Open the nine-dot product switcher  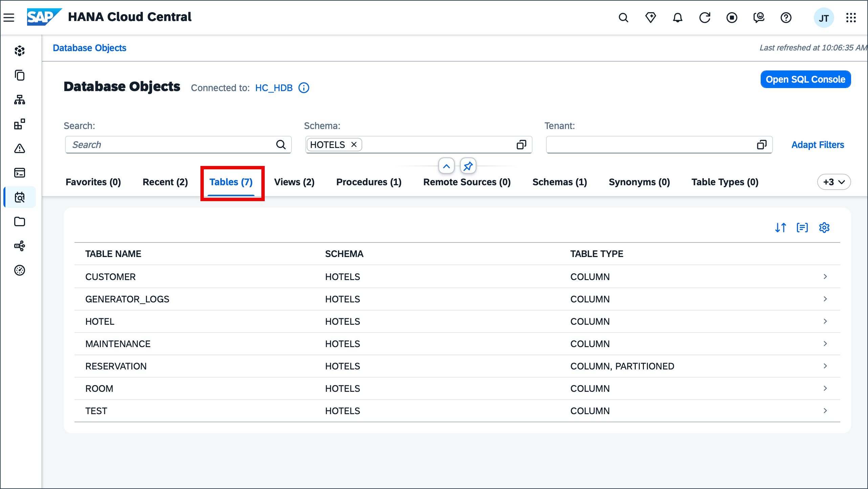click(851, 17)
